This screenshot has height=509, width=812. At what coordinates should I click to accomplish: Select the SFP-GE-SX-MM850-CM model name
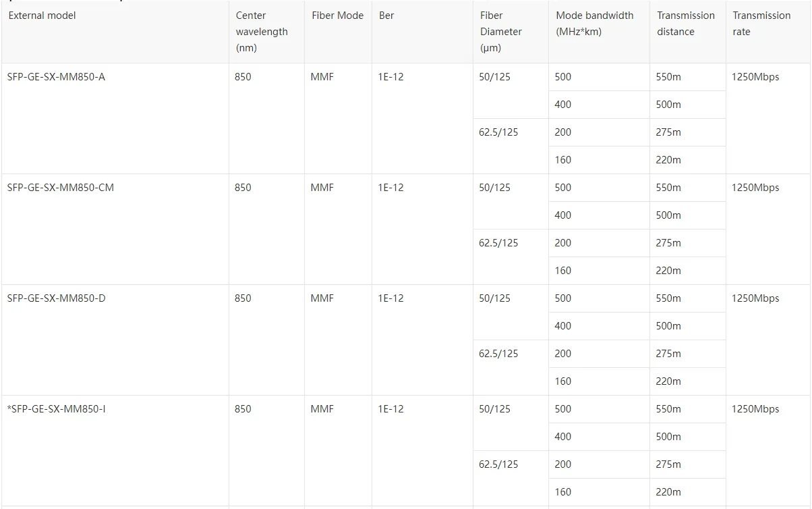tap(61, 188)
